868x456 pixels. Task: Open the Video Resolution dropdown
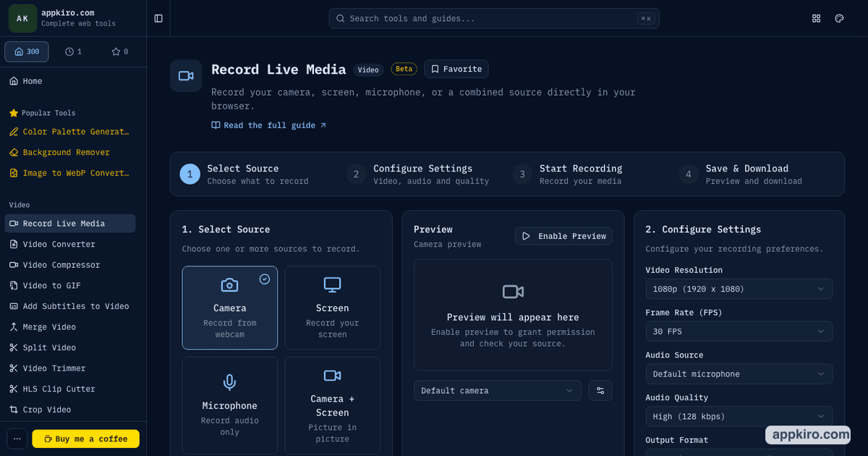(x=739, y=289)
